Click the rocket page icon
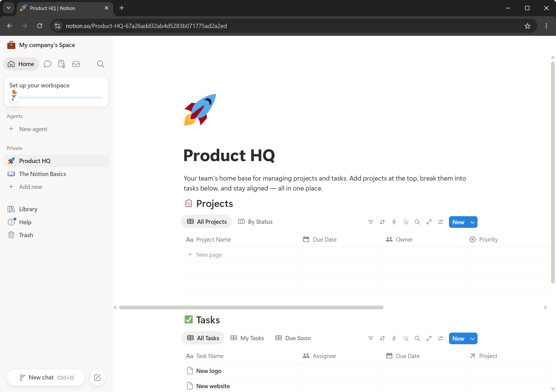The width and height of the screenshot is (556, 392). point(200,110)
